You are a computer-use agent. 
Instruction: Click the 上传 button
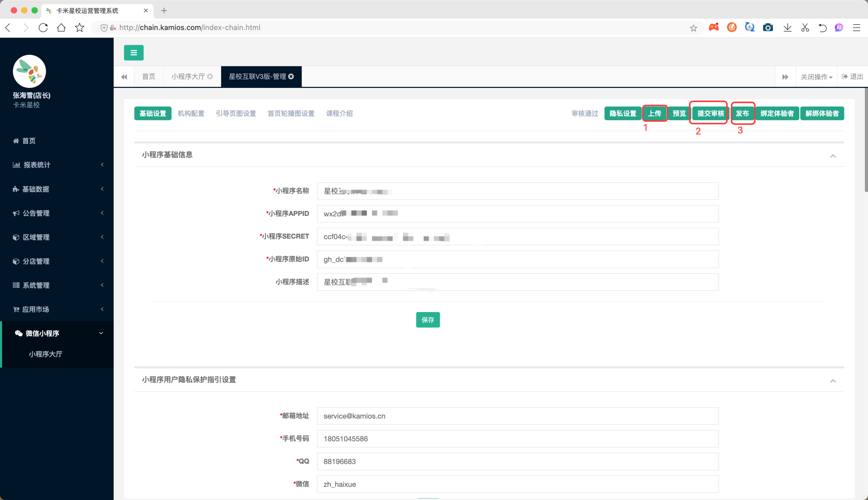pos(654,114)
